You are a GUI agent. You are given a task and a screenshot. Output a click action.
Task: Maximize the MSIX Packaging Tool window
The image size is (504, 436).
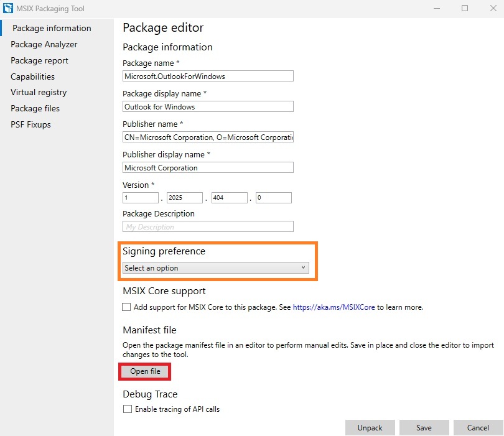(x=465, y=8)
